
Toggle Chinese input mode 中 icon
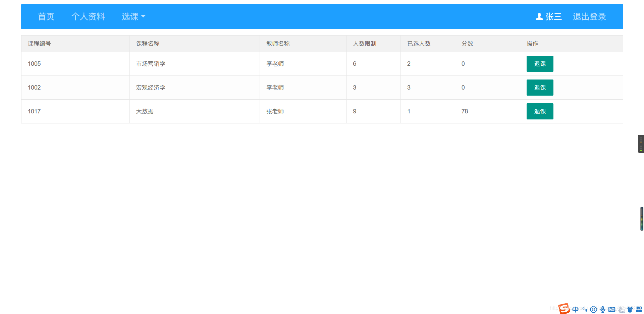(x=576, y=309)
